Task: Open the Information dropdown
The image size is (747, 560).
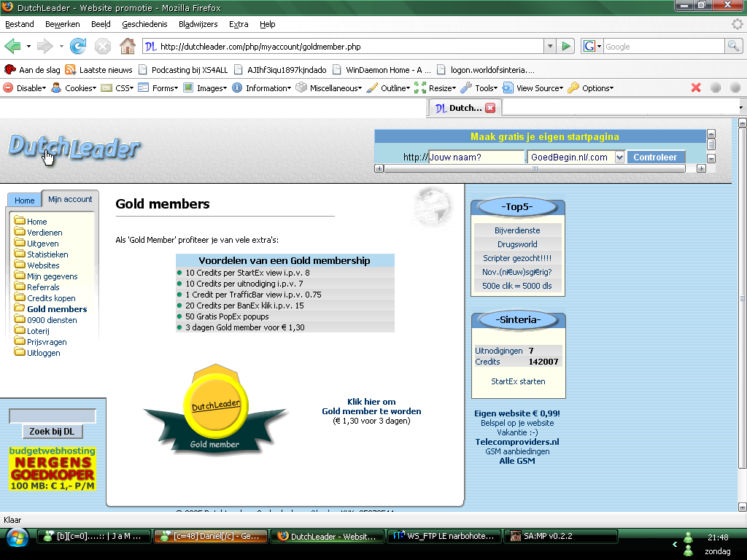Action: [x=262, y=88]
